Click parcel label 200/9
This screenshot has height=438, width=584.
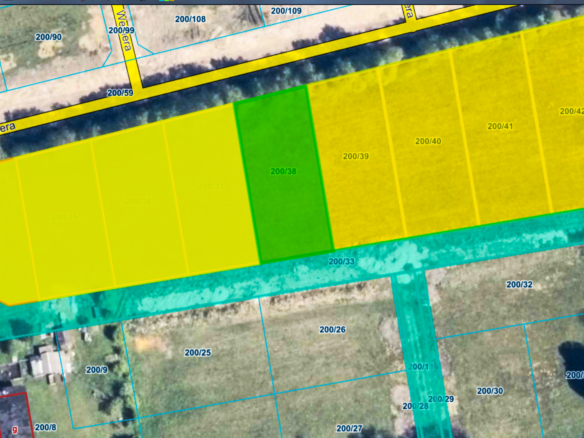click(97, 370)
